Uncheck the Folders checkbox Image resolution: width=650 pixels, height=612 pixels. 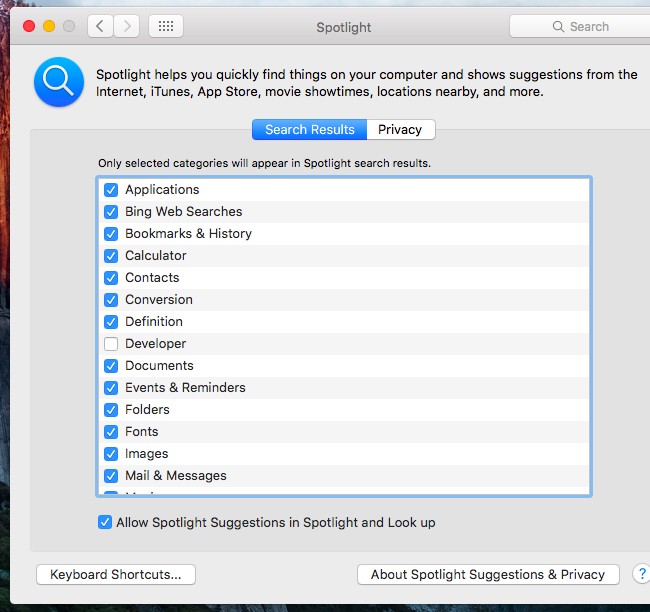point(111,410)
